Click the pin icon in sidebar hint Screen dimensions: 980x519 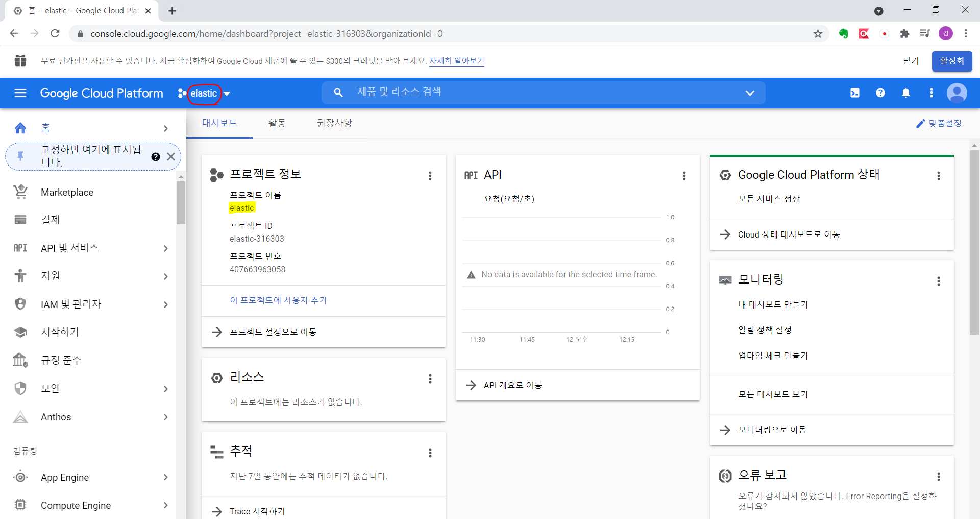coord(20,156)
